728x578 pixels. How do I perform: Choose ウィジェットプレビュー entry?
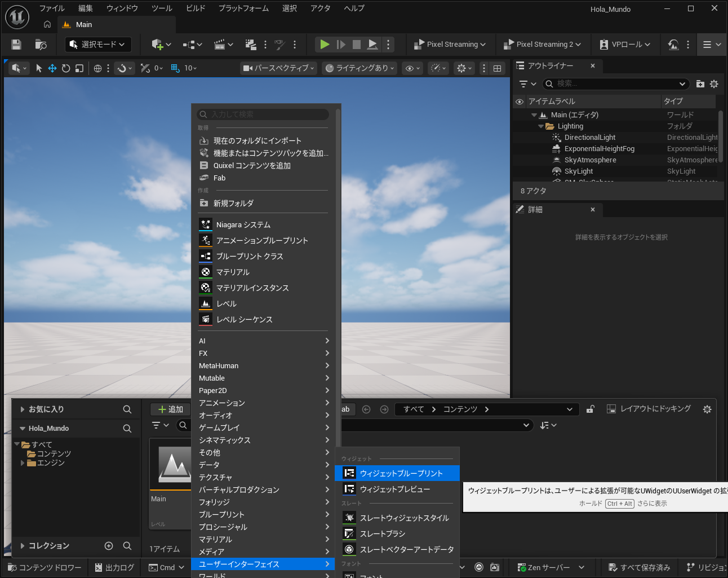[x=397, y=489]
